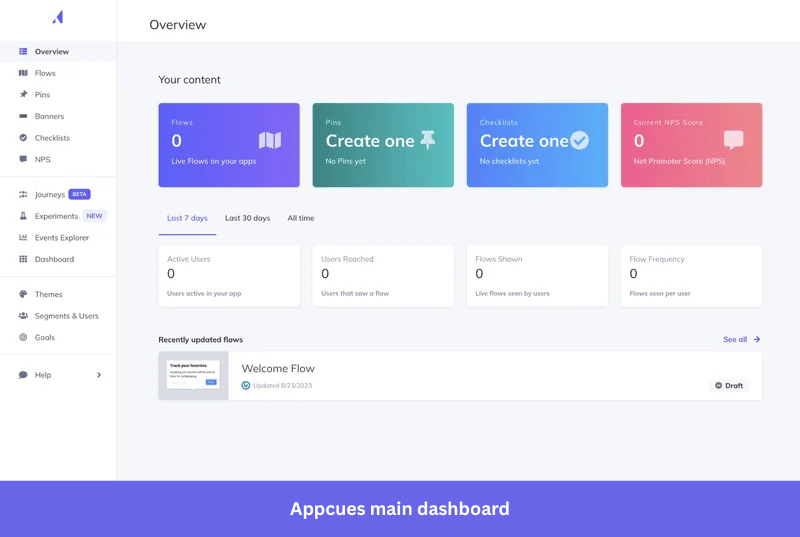Click the arrow icon next to See all
This screenshot has height=537, width=800.
coord(757,339)
